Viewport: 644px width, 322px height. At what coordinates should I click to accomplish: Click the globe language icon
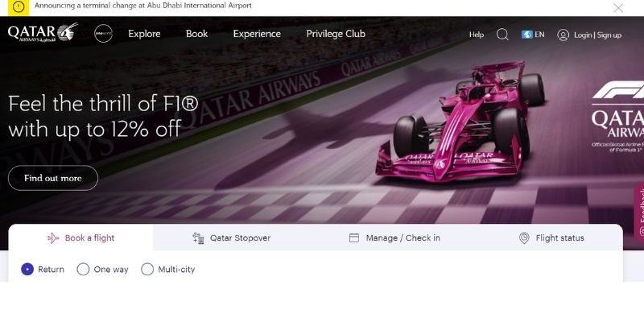tap(527, 35)
